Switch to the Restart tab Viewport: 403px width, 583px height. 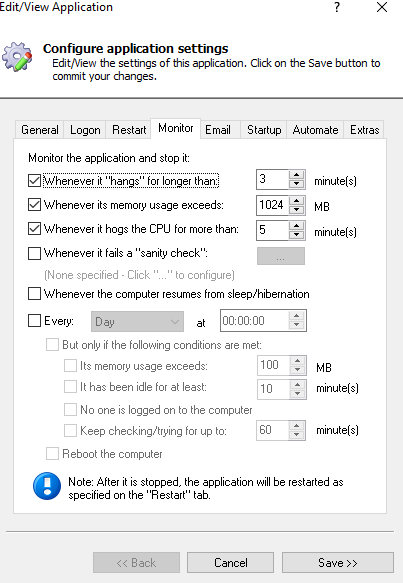coord(129,130)
